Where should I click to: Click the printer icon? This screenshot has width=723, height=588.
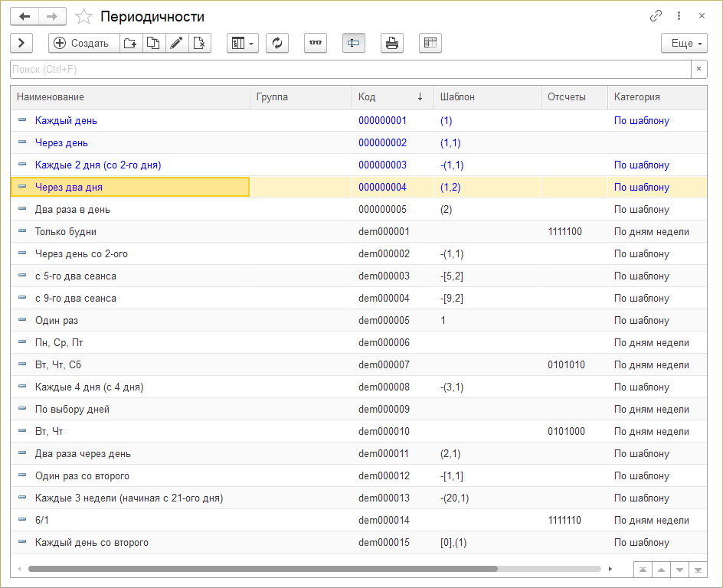coord(391,43)
